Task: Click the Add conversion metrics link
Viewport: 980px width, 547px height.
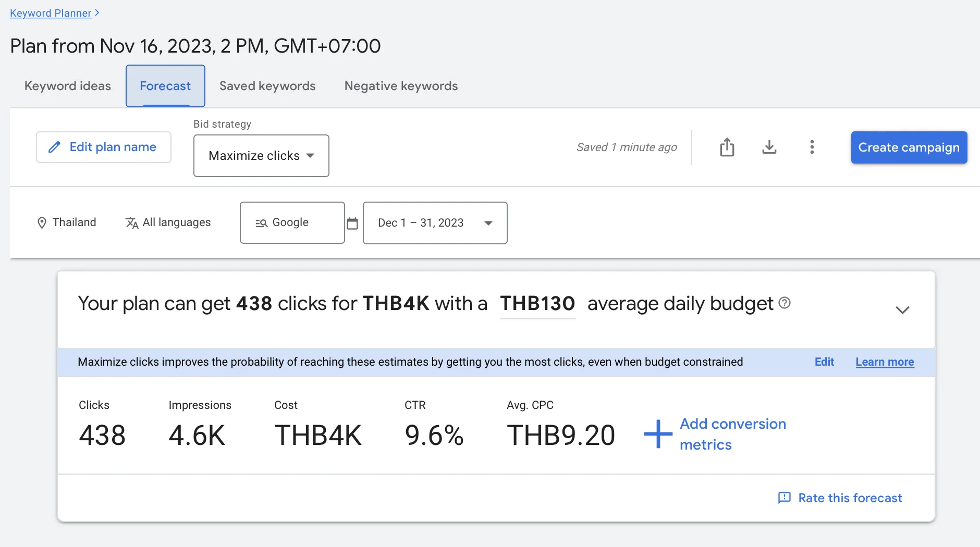Action: [x=733, y=434]
